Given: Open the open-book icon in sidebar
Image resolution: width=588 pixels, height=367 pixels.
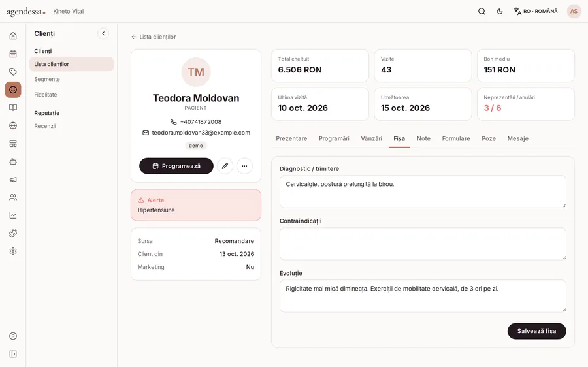Looking at the screenshot, I should (x=13, y=108).
